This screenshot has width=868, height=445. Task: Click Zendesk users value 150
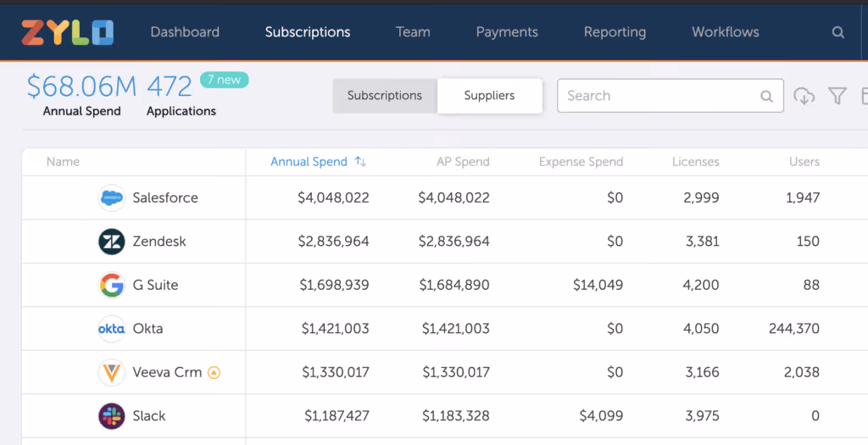(808, 242)
